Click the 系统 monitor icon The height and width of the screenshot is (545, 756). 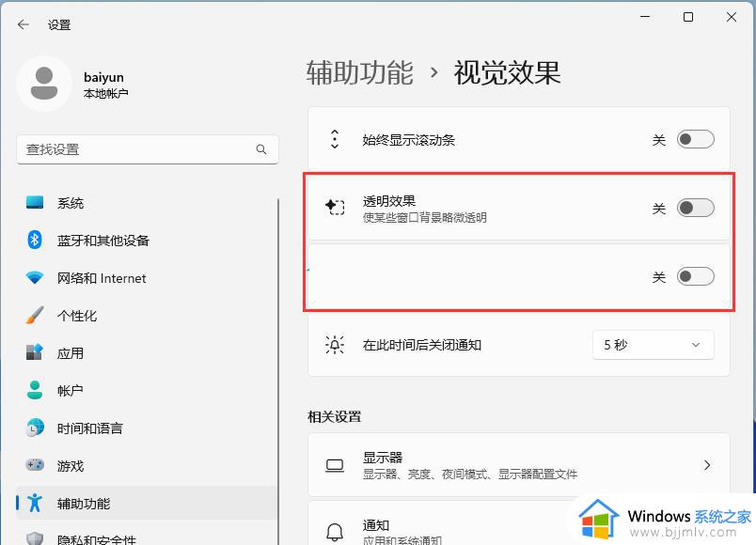35,202
